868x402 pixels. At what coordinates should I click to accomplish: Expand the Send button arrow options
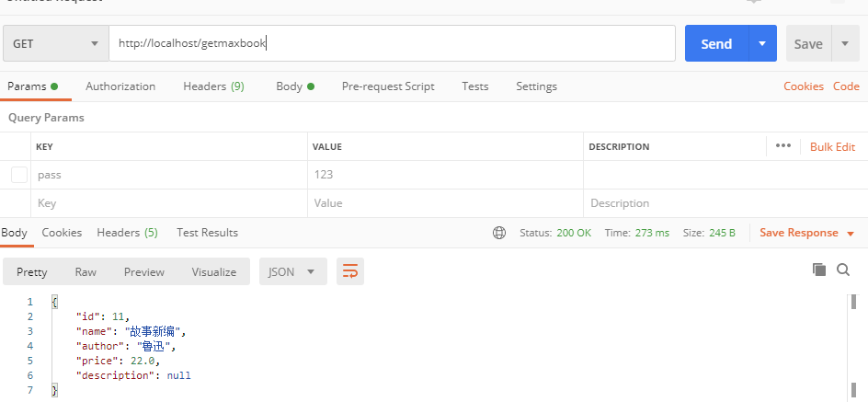tap(762, 43)
